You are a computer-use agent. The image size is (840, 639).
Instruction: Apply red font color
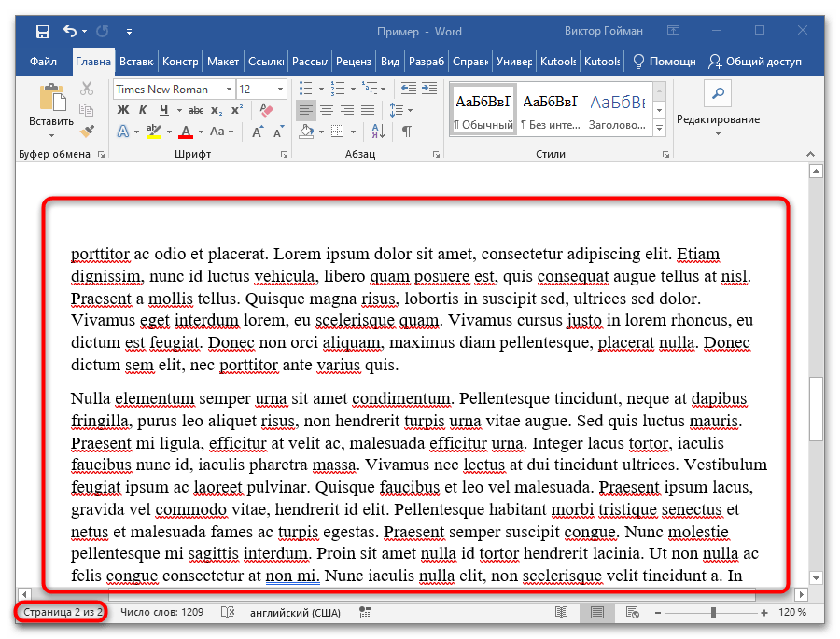tap(186, 132)
